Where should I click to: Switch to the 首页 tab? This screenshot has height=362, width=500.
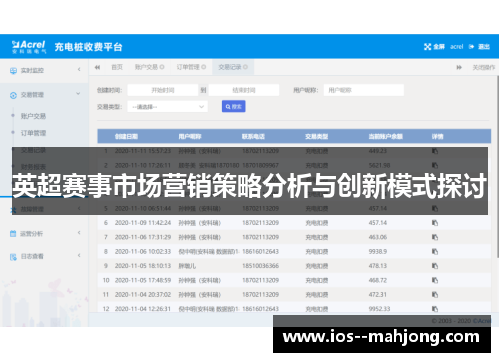point(117,67)
